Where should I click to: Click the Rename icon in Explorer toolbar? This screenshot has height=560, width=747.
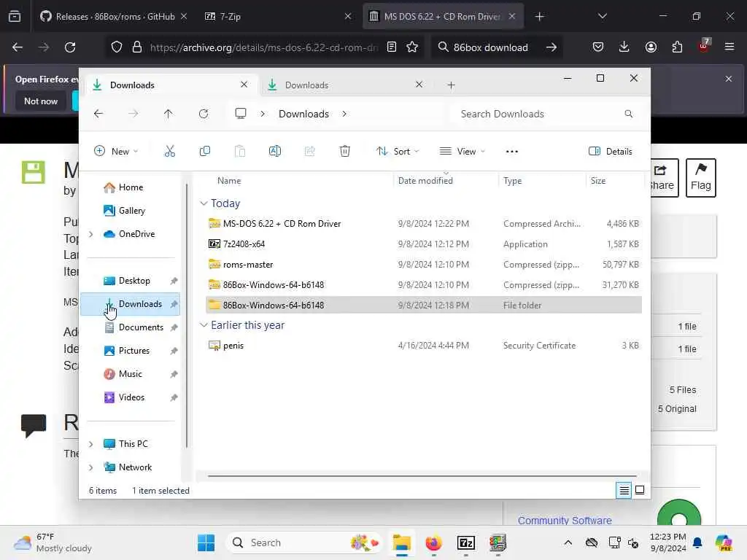pos(275,152)
